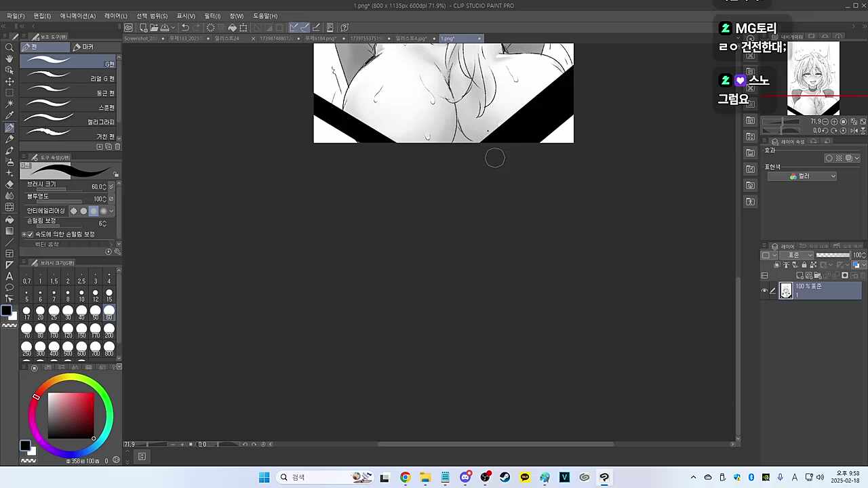Open File Explorer from the taskbar
This screenshot has width=868, height=488.
click(425, 477)
